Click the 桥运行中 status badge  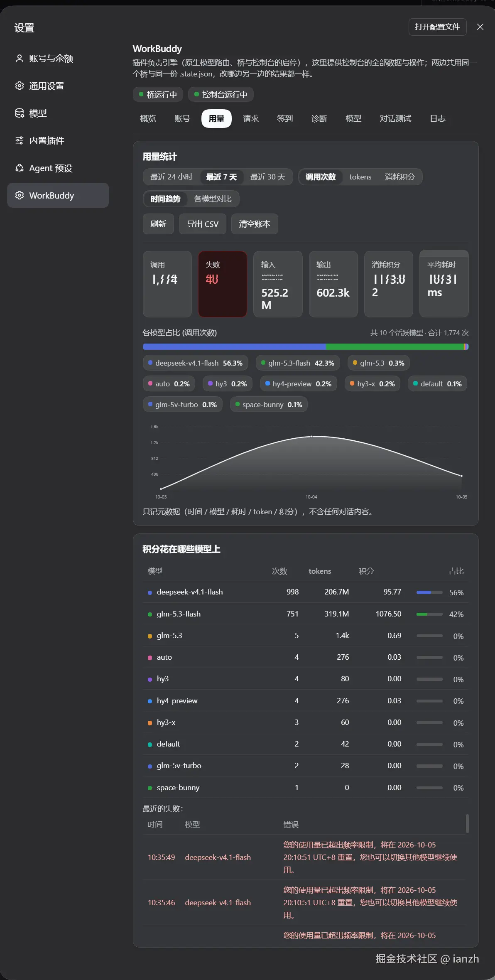click(x=158, y=95)
